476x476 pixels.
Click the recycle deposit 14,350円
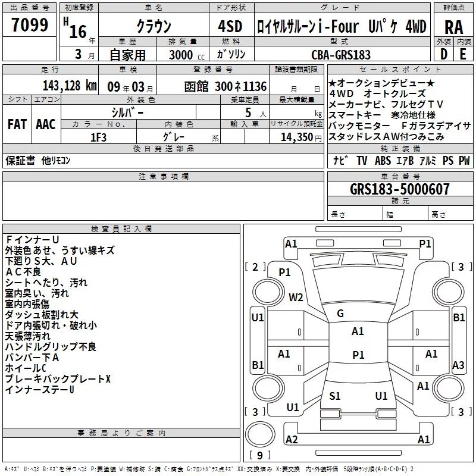click(x=301, y=137)
